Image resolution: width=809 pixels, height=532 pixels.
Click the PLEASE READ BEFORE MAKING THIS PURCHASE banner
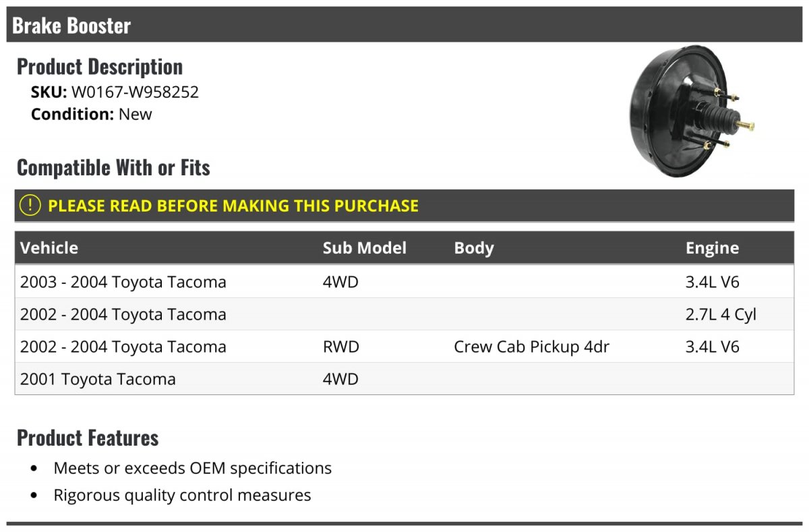pyautogui.click(x=404, y=206)
